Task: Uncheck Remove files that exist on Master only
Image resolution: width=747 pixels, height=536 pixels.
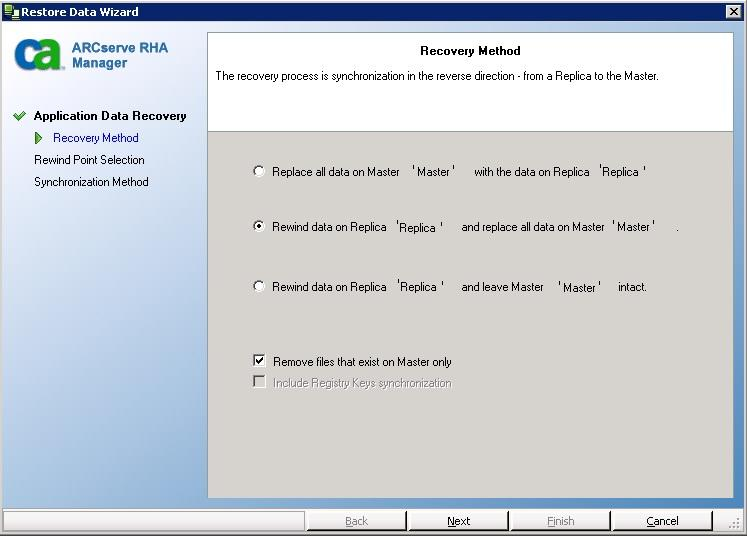Action: [x=259, y=360]
